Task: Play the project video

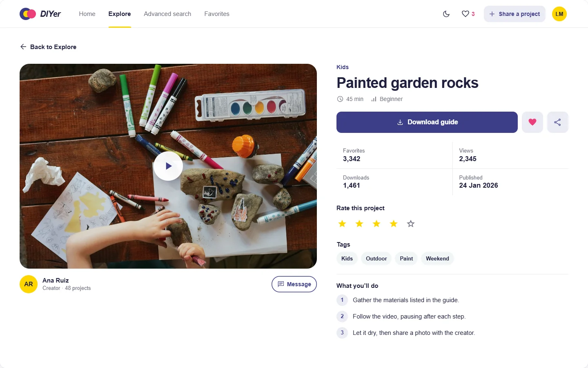Action: tap(168, 166)
